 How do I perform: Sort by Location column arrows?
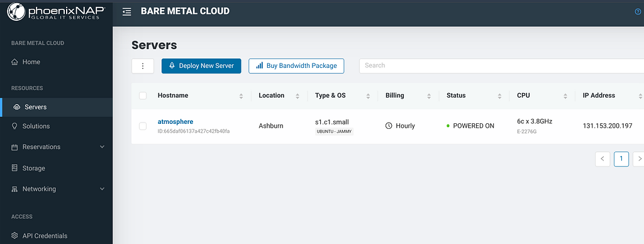(297, 96)
